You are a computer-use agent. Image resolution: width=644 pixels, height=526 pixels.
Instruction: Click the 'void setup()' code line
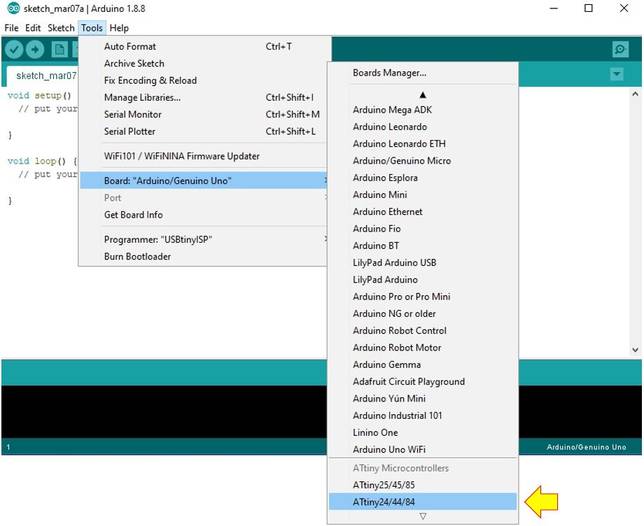[x=39, y=95]
